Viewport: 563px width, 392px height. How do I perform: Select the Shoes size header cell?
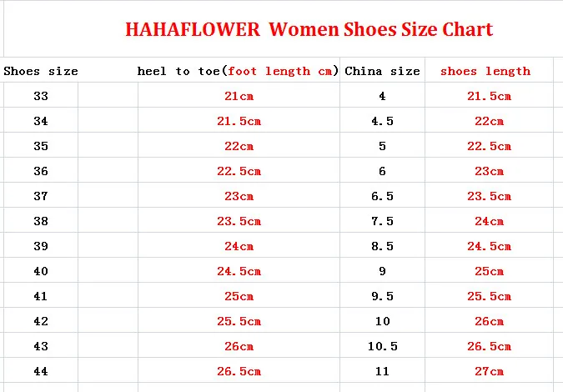[41, 71]
